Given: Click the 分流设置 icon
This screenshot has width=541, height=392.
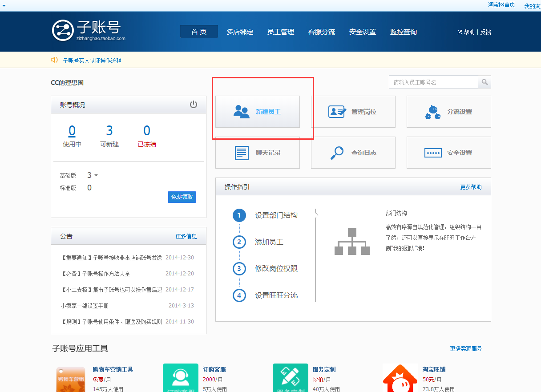Looking at the screenshot, I should (432, 112).
